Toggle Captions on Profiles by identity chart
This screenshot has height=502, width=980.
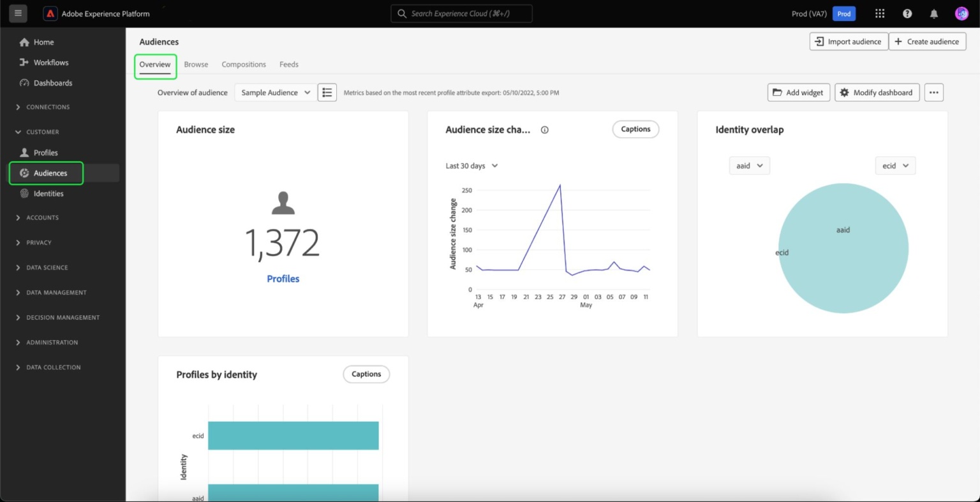click(366, 374)
